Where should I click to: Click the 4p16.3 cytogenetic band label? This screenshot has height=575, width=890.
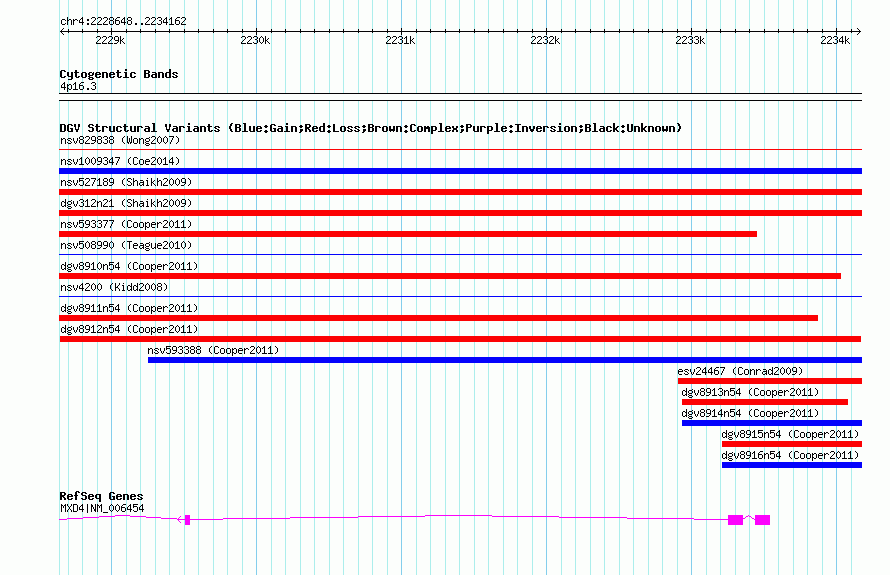tap(78, 87)
